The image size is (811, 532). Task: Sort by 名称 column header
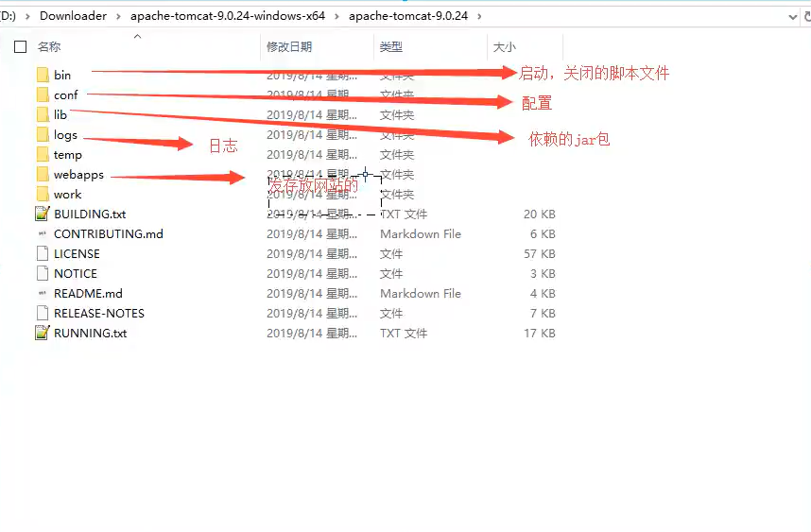(49, 46)
